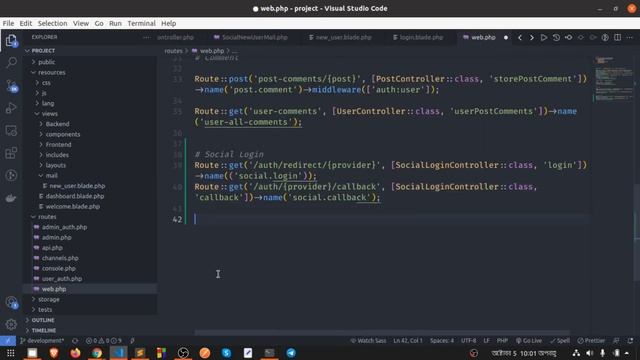Click the development branch indicator
640x360 pixels.
pos(42,340)
